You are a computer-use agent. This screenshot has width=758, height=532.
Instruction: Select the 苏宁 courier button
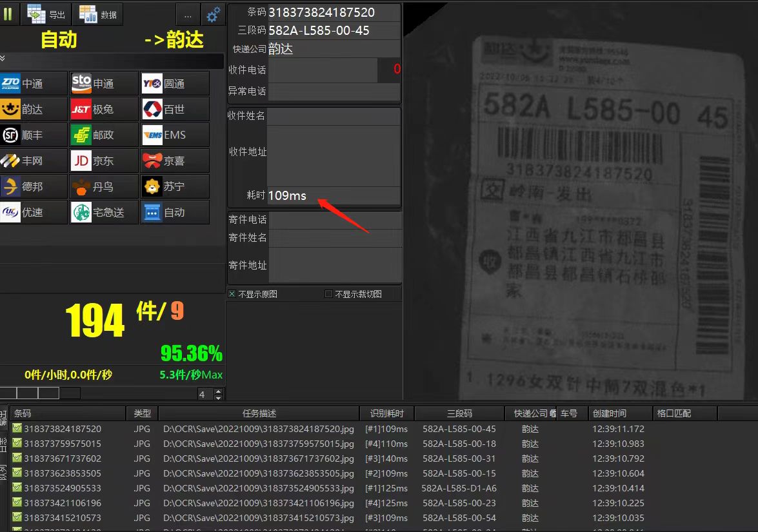(175, 186)
